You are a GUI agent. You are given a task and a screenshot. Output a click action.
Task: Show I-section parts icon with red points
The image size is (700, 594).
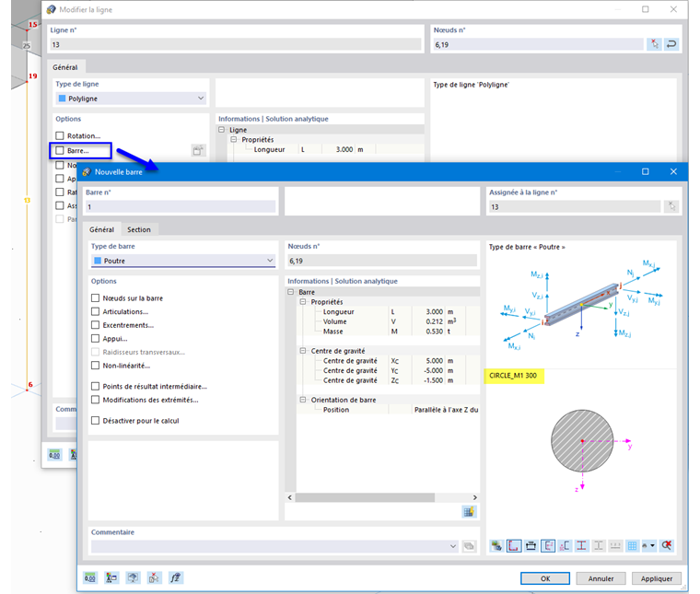582,545
